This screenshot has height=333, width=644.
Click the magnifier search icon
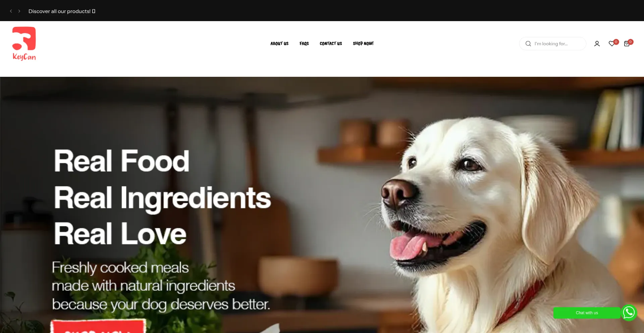click(x=528, y=44)
